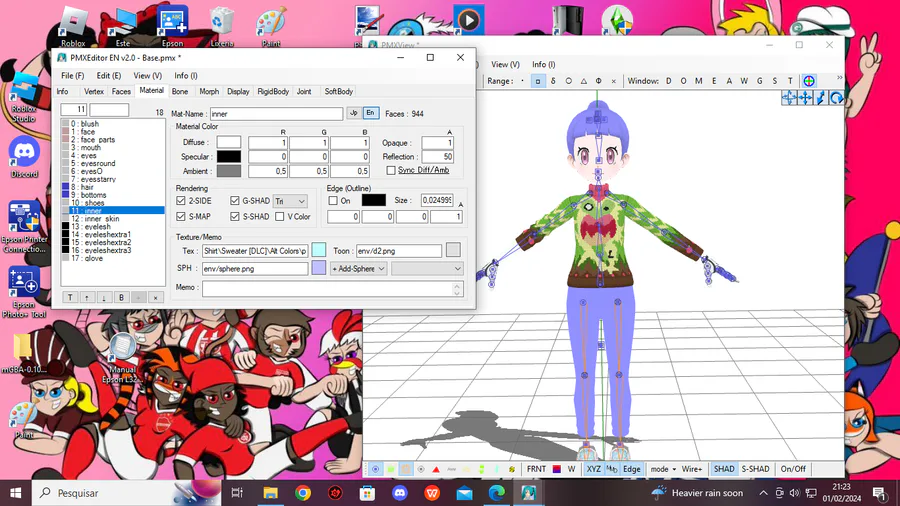The width and height of the screenshot is (900, 506).
Task: Click the diagonal arrow zoom icon in PMXView
Action: (821, 98)
